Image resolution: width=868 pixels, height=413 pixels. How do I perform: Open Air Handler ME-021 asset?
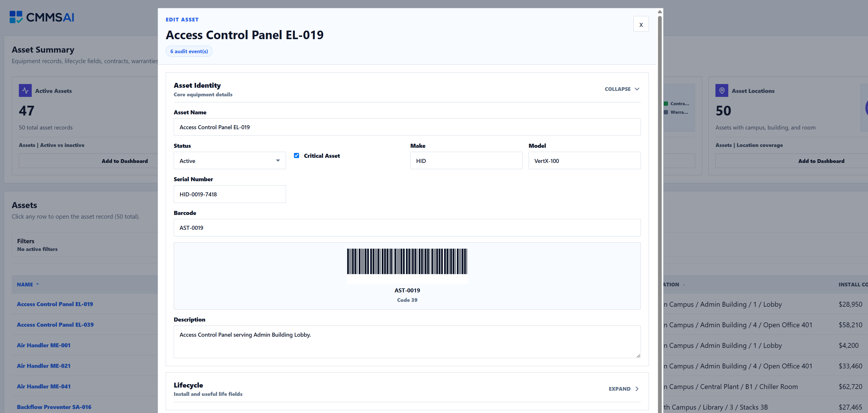44,366
